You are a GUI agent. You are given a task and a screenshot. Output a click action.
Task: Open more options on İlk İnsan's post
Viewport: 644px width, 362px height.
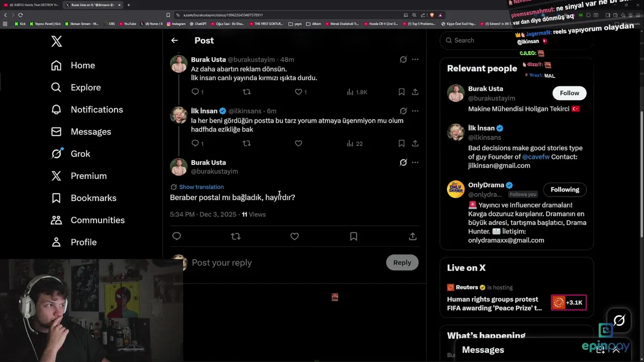pos(415,111)
